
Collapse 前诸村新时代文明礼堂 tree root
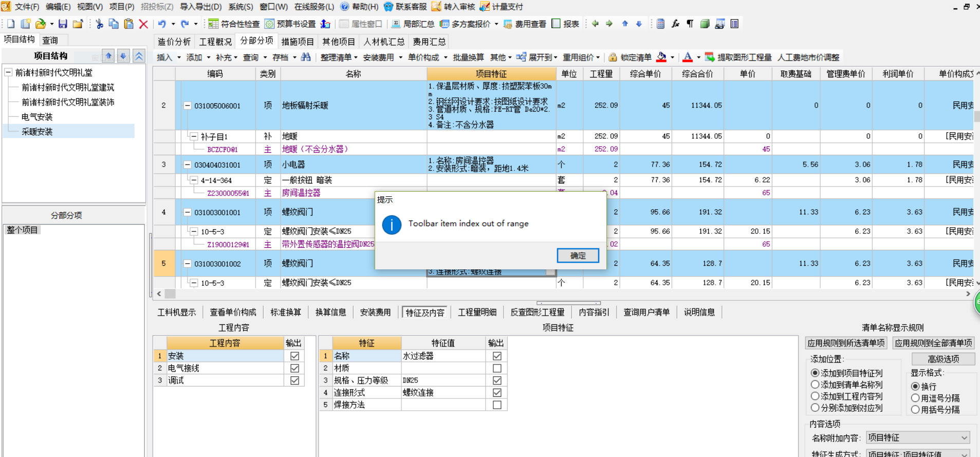(8, 72)
